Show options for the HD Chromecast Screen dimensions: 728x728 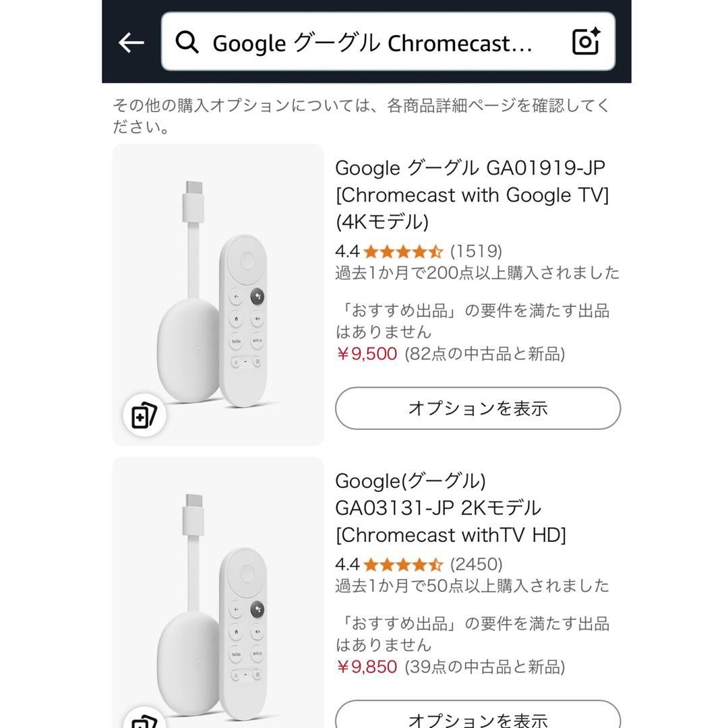click(x=479, y=721)
